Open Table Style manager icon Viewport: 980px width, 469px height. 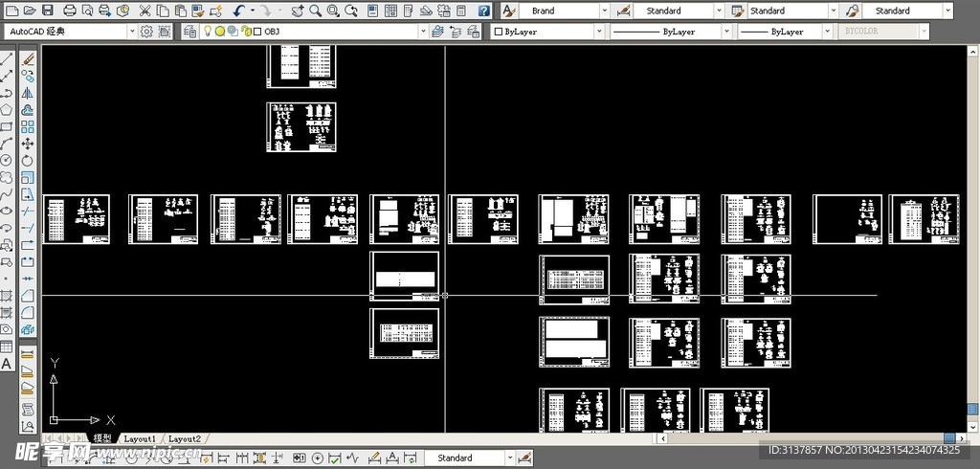click(x=738, y=11)
